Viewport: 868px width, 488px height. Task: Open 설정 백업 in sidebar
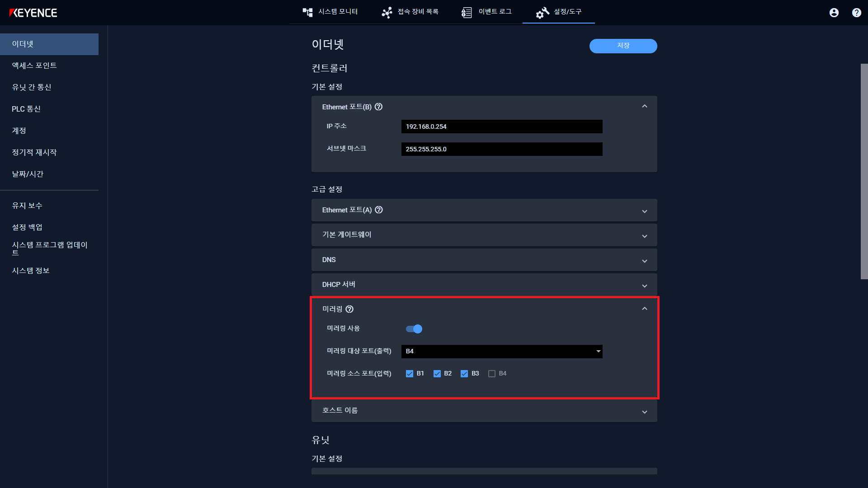49,227
